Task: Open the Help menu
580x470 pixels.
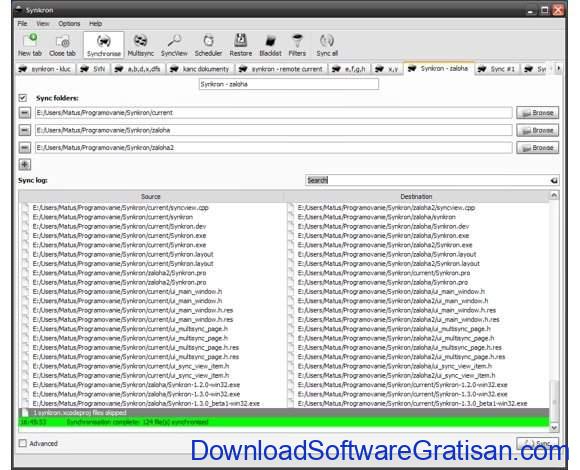Action: pyautogui.click(x=95, y=24)
